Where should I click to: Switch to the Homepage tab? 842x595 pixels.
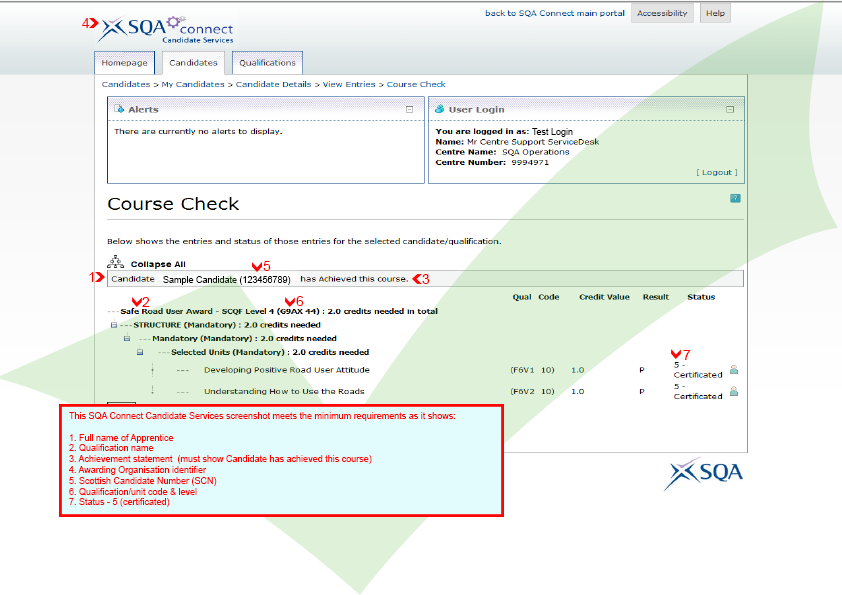coord(125,63)
